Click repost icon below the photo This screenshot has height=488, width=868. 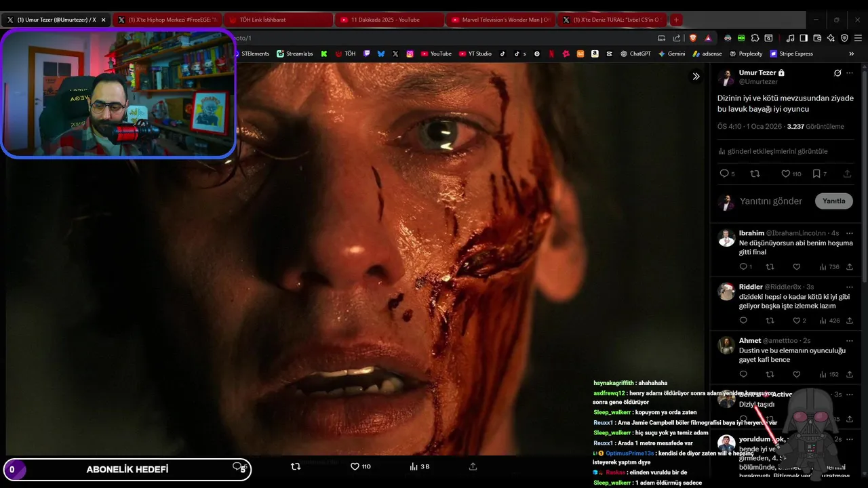295,466
